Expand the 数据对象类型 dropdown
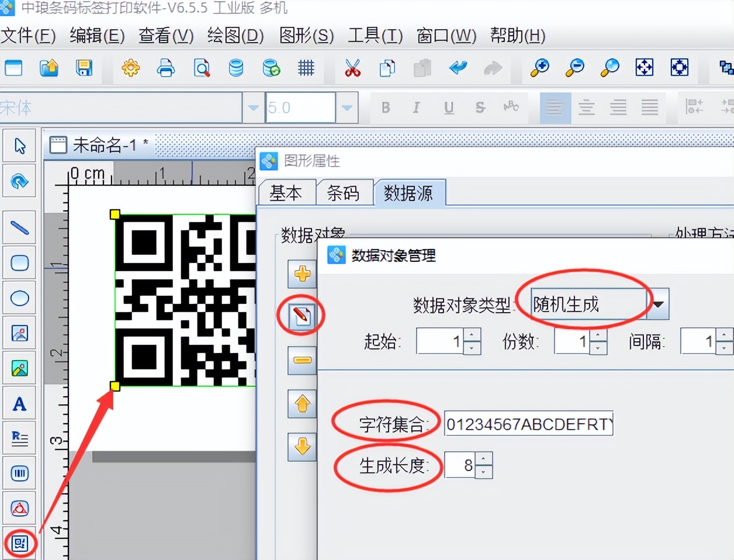734x560 pixels. pos(659,304)
